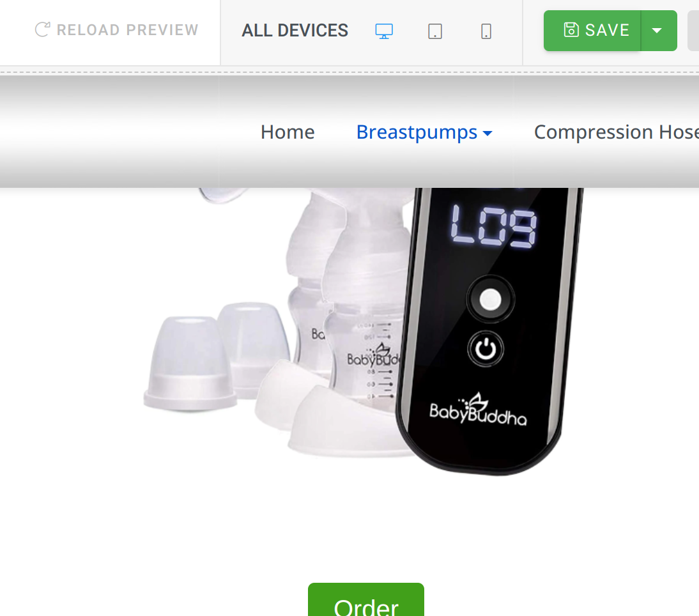Open the Breastpumps navigation menu
This screenshot has width=699, height=616.
pyautogui.click(x=417, y=132)
